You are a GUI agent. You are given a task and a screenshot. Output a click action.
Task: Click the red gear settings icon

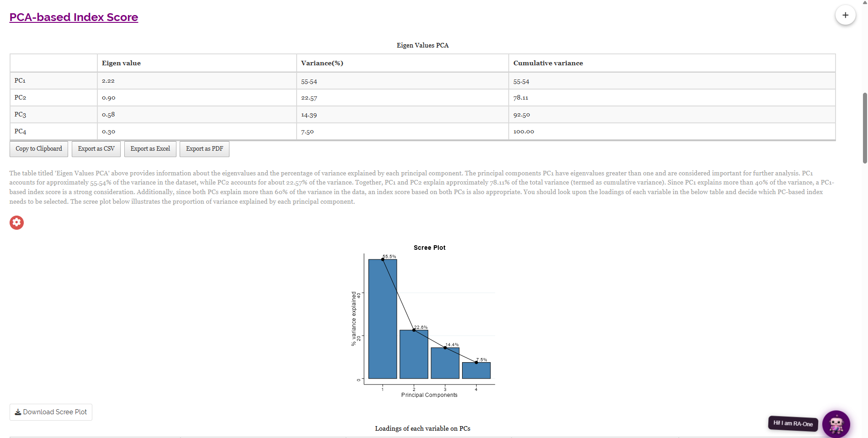click(x=16, y=222)
